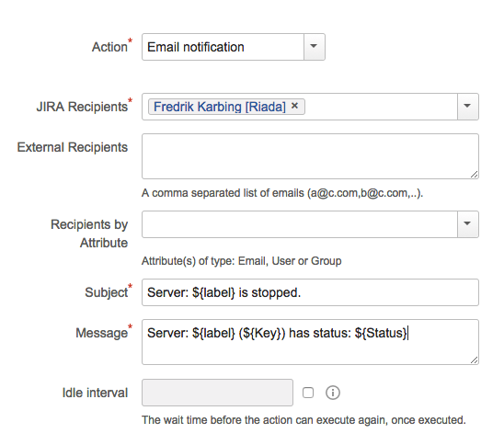
Task: Click the comma separated list help text
Action: point(282,193)
